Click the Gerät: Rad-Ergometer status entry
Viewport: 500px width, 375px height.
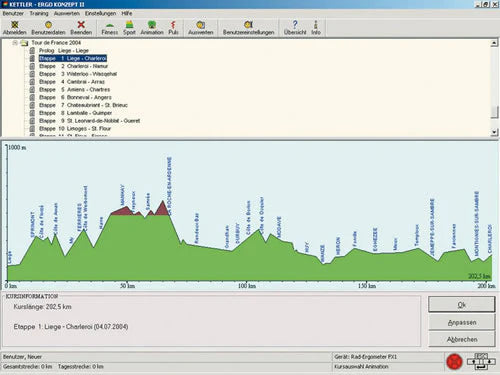(x=366, y=357)
